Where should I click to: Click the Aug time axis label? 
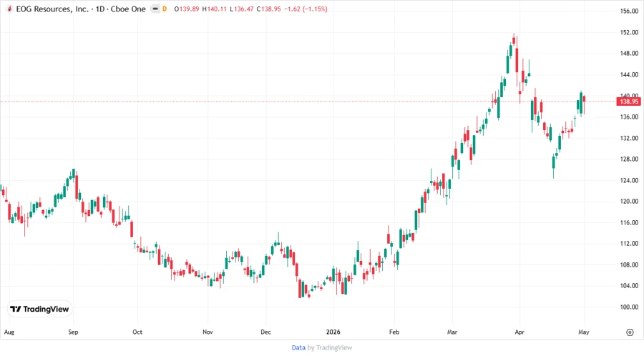click(x=9, y=332)
